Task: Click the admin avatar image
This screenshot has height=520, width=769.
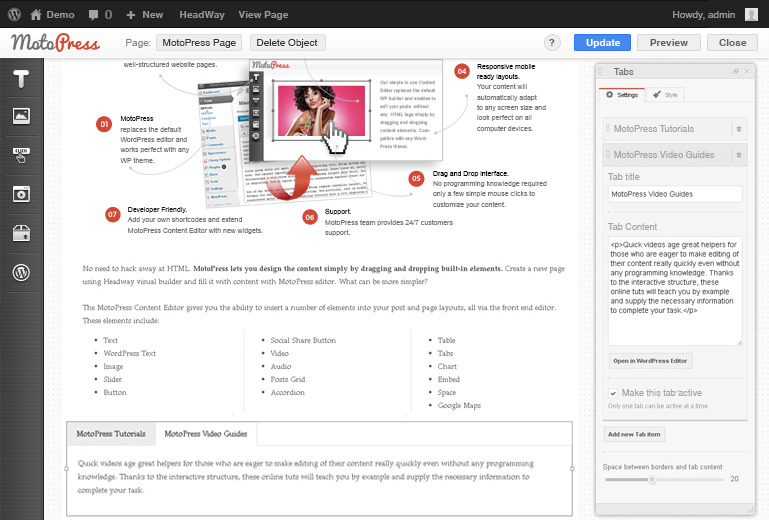Action: [x=751, y=15]
